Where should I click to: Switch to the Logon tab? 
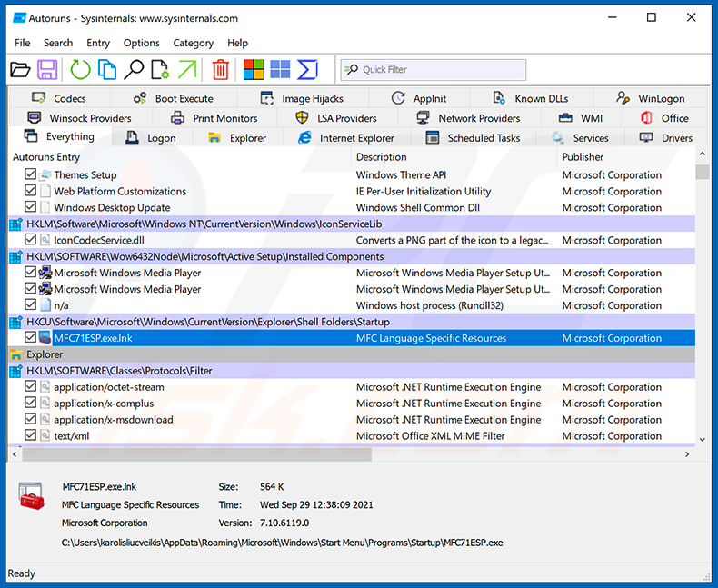click(152, 138)
